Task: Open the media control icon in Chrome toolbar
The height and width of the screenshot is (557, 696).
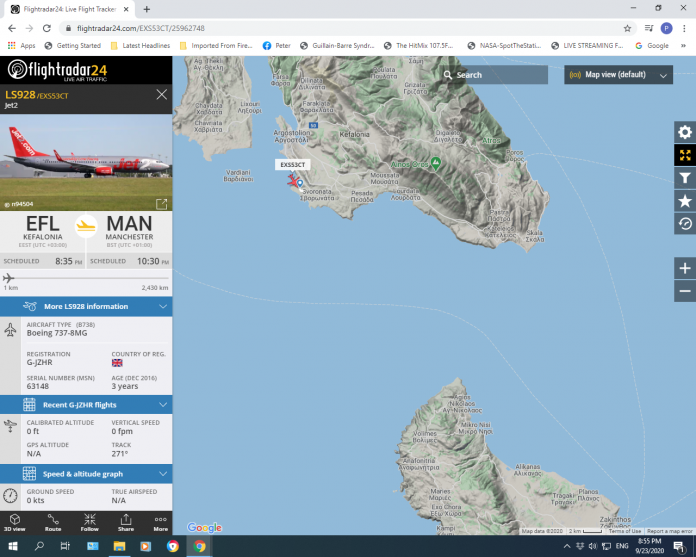Action: point(649,28)
